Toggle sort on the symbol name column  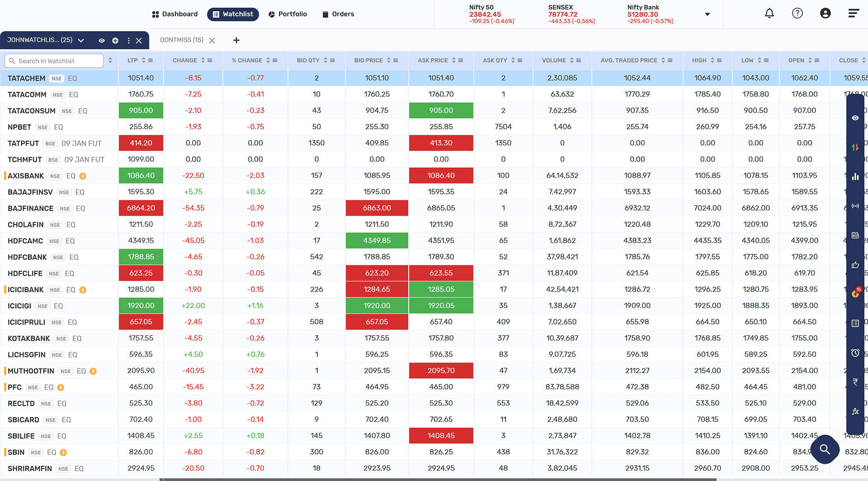[110, 61]
